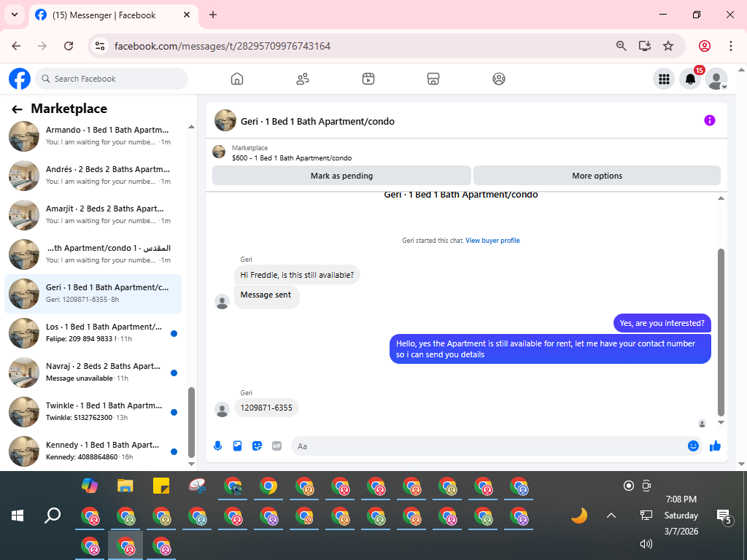
Task: Click the Search Facebook field
Action: (x=112, y=79)
